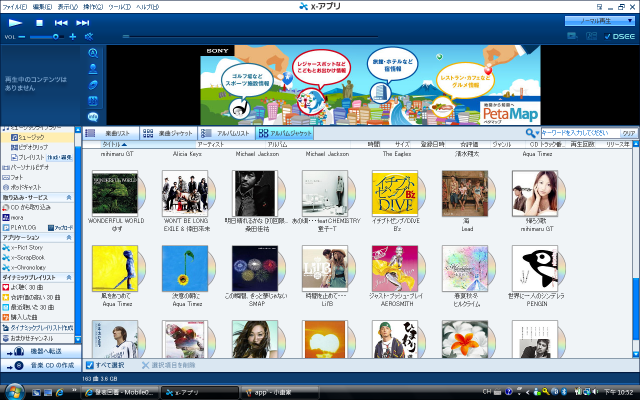This screenshot has height=400, width=640.
Task: Open Windows Start button
Action: [x=15, y=392]
